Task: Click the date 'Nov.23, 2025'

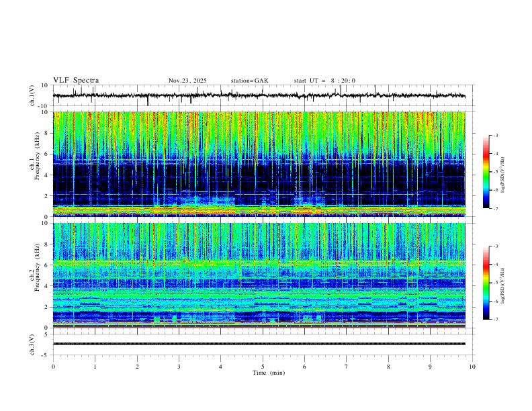Action: pyautogui.click(x=187, y=81)
